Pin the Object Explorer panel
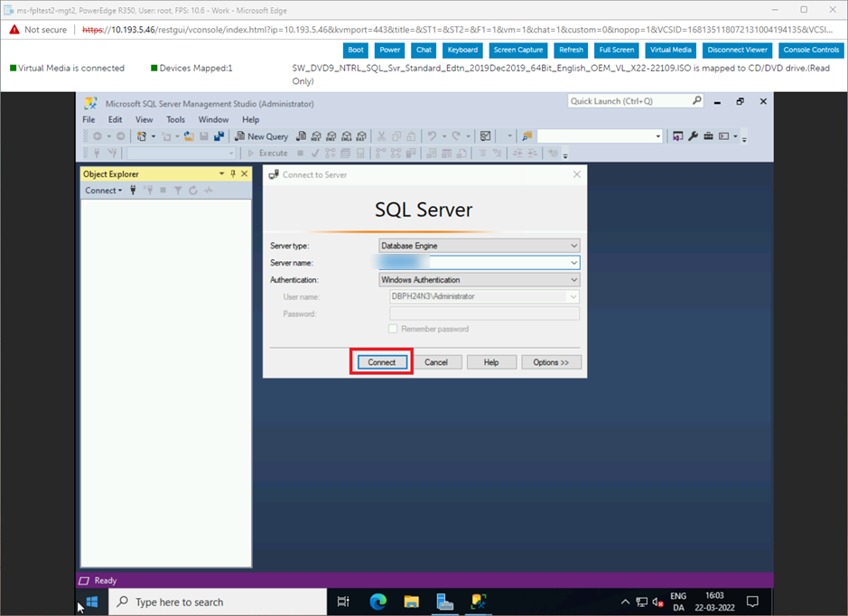Screen dimensions: 848x616 click(233, 173)
